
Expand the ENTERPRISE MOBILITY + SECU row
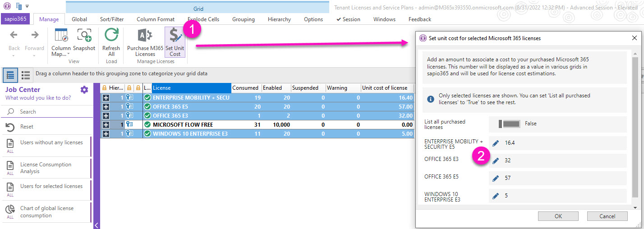click(106, 97)
